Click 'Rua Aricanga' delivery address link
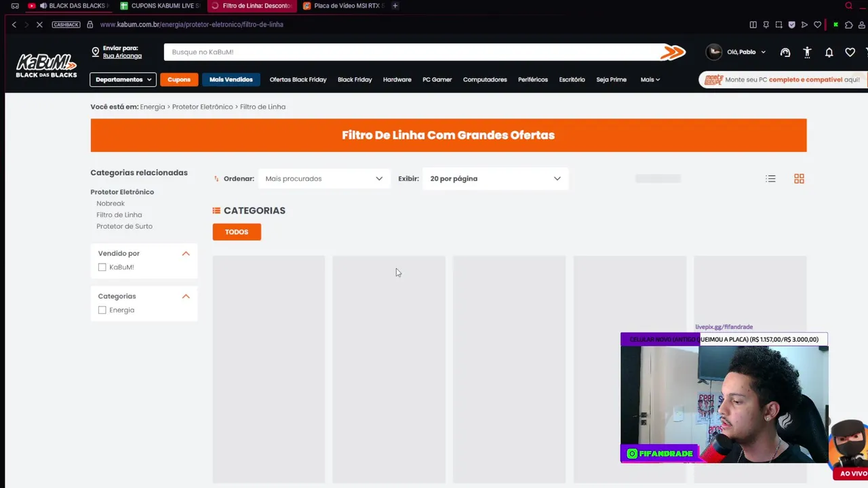 click(x=122, y=56)
